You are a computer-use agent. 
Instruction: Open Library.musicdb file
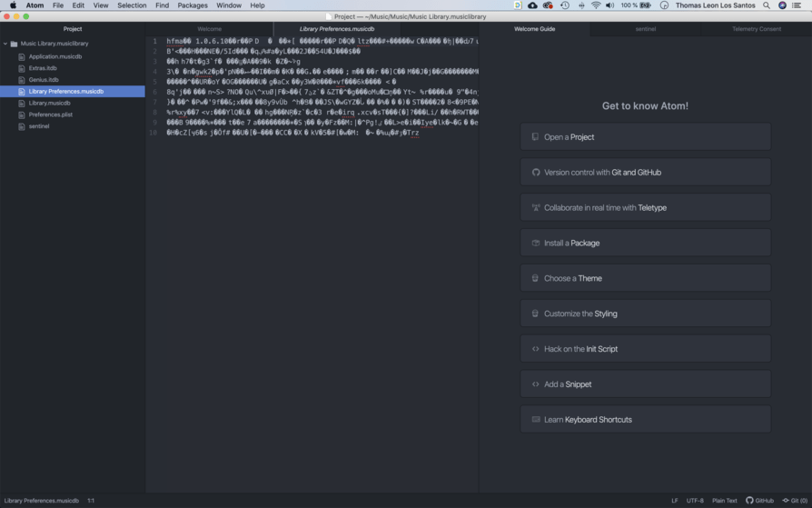pos(49,104)
